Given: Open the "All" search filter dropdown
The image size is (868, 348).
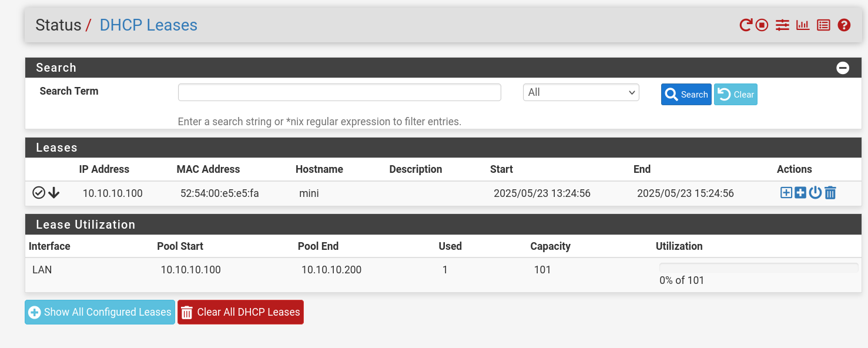Looking at the screenshot, I should pos(581,92).
